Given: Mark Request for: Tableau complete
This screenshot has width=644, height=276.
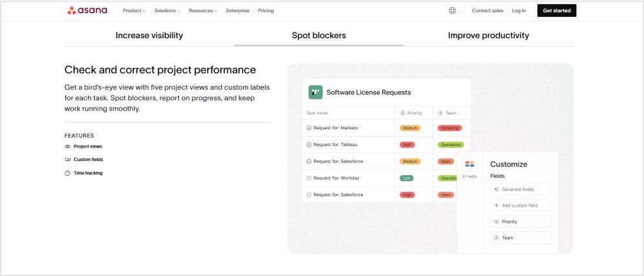Looking at the screenshot, I should click(309, 145).
